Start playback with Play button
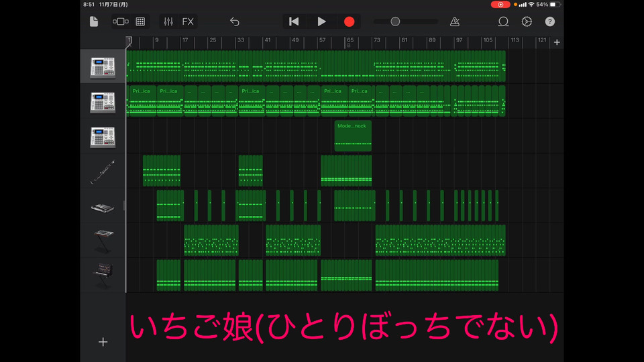Image resolution: width=644 pixels, height=362 pixels. tap(321, 21)
